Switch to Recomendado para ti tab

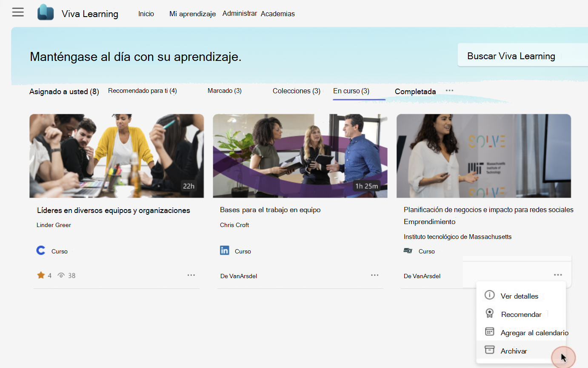pyautogui.click(x=143, y=91)
